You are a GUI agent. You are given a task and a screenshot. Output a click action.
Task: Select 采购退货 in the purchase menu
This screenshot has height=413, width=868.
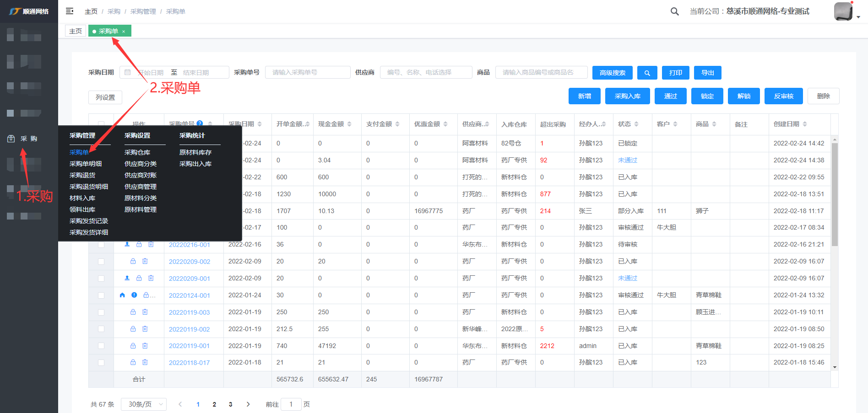click(82, 175)
